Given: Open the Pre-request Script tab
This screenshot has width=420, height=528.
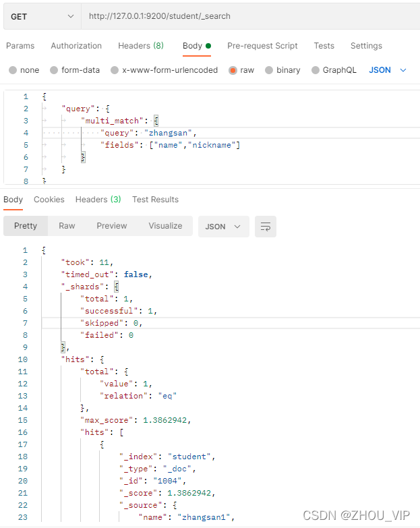Looking at the screenshot, I should coord(262,46).
